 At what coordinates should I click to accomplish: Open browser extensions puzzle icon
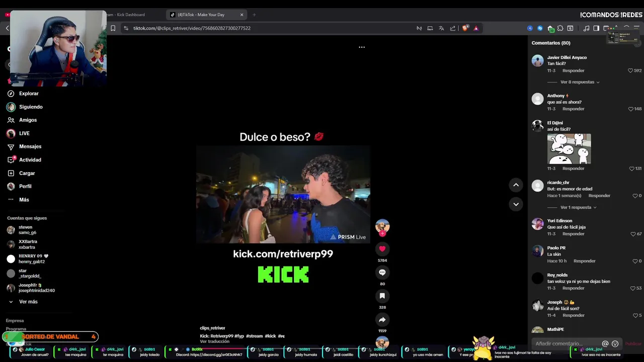[x=560, y=28]
